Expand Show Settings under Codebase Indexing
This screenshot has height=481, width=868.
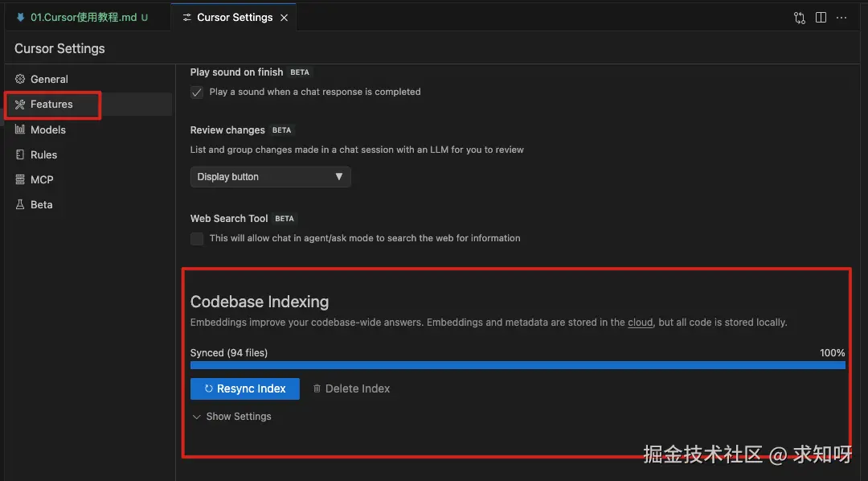click(x=231, y=417)
